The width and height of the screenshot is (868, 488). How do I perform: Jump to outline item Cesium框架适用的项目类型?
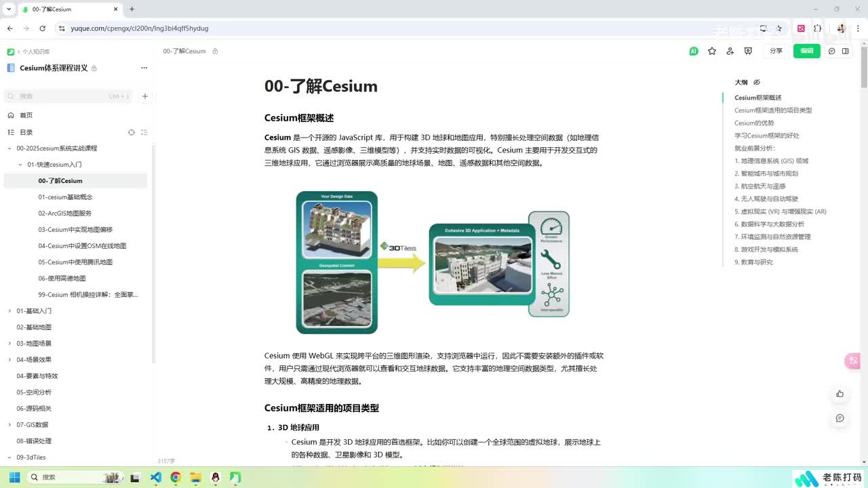tap(773, 110)
